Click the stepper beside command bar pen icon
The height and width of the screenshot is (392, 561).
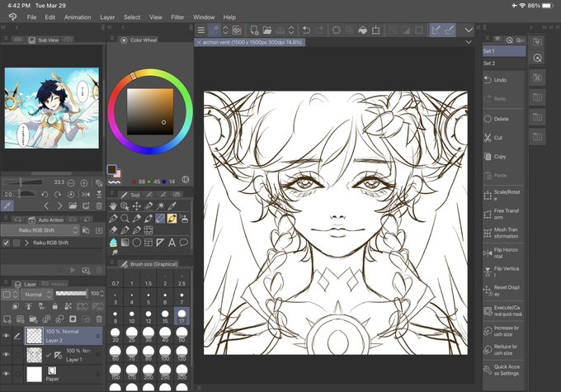click(225, 30)
